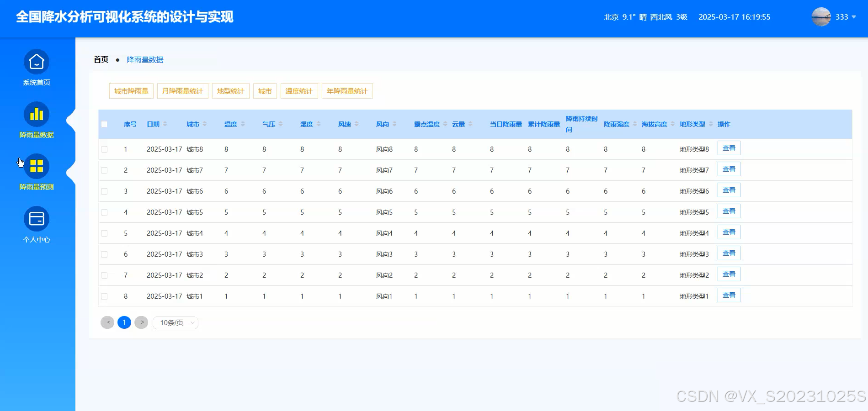Click the user avatar picture
The height and width of the screenshot is (411, 868).
(x=821, y=17)
